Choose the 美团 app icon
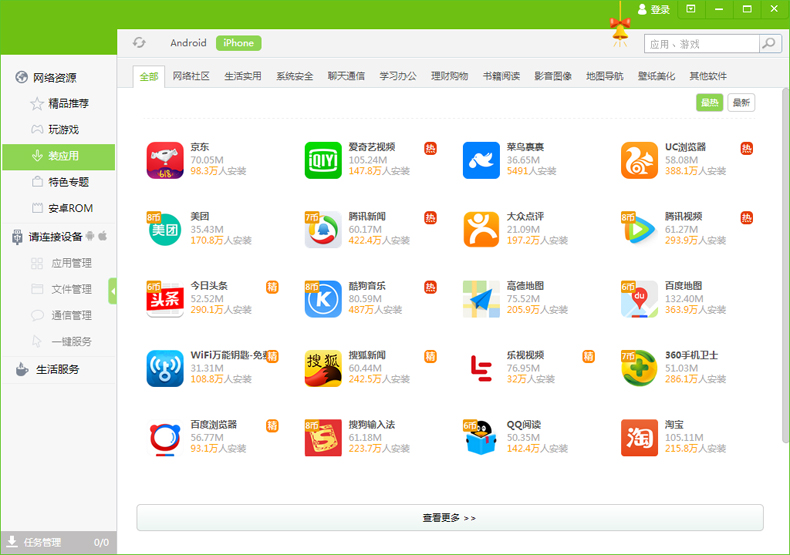This screenshot has height=555, width=790. click(x=165, y=230)
